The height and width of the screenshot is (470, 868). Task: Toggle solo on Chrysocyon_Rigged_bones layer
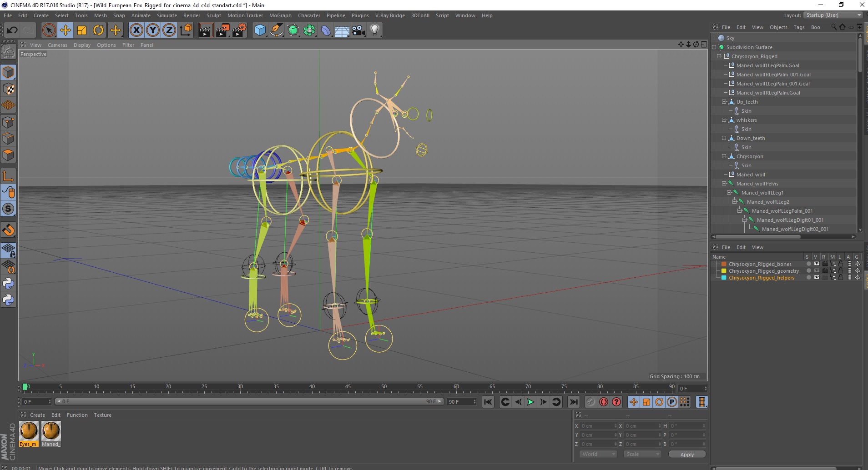(808, 264)
